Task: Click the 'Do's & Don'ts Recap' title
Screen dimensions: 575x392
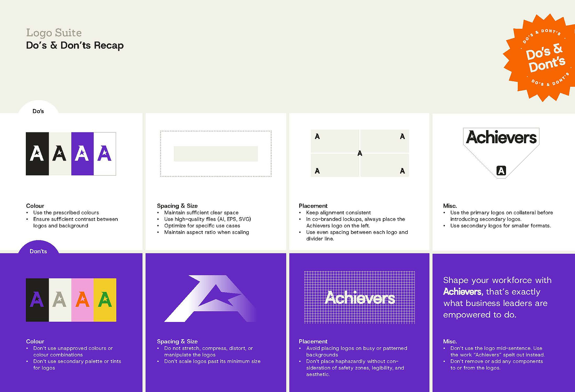Action: [x=75, y=45]
